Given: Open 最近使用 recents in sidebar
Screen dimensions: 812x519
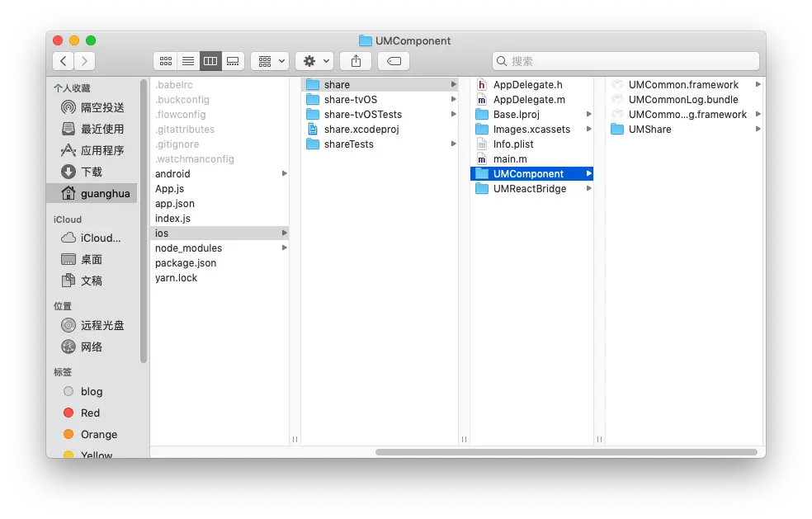Looking at the screenshot, I should [93, 129].
